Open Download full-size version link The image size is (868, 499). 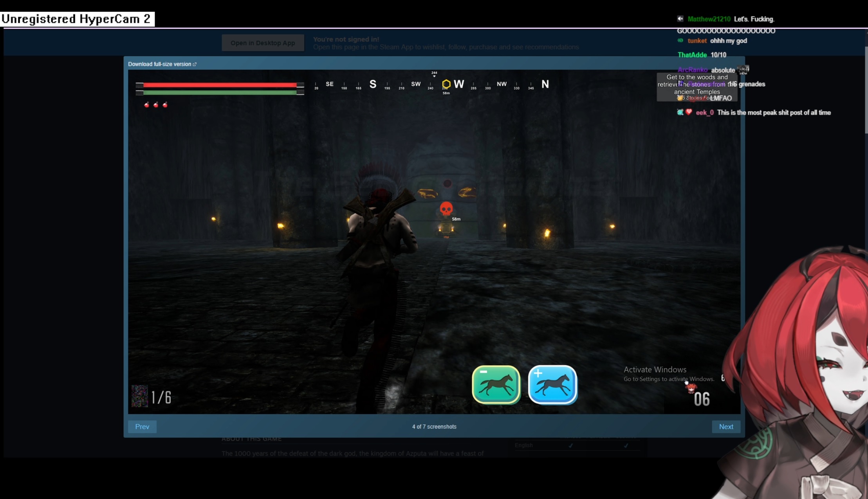coord(159,64)
